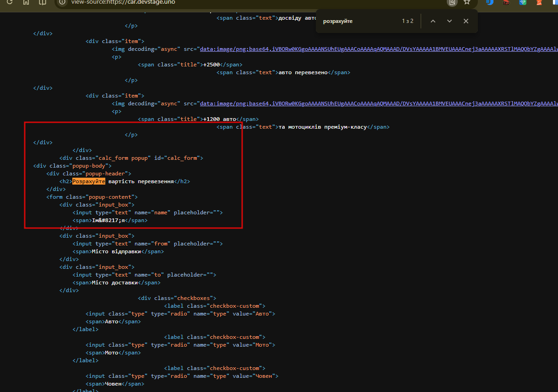Click the radio input line with value="Човен"

point(182,376)
